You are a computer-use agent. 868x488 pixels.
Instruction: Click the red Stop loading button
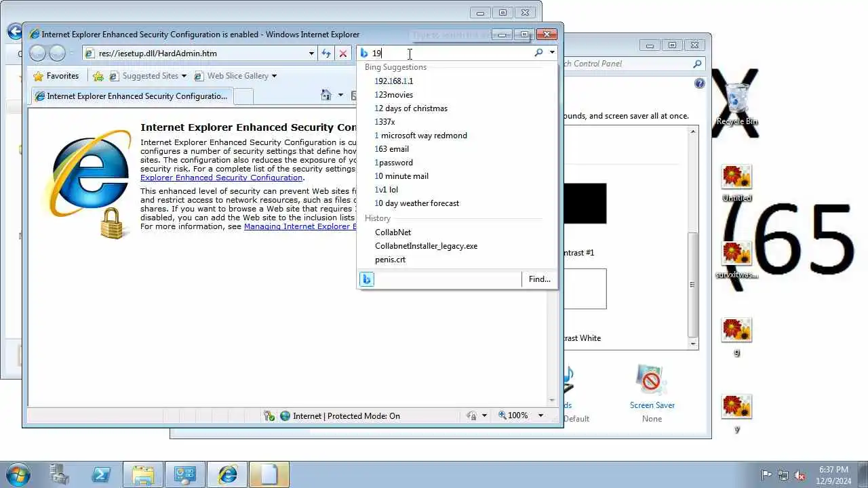tap(343, 54)
